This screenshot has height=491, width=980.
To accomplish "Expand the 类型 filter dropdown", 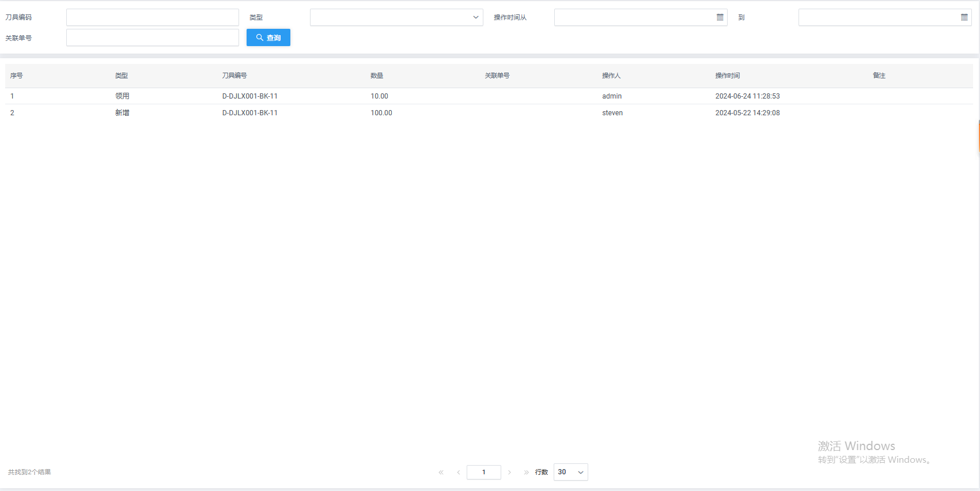I will click(x=396, y=17).
